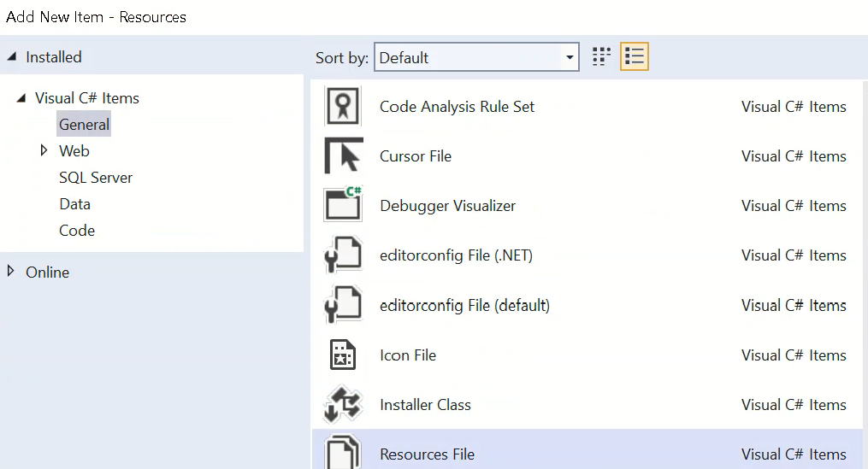Choose the Cursor File template icon
This screenshot has height=469, width=868.
[x=343, y=156]
